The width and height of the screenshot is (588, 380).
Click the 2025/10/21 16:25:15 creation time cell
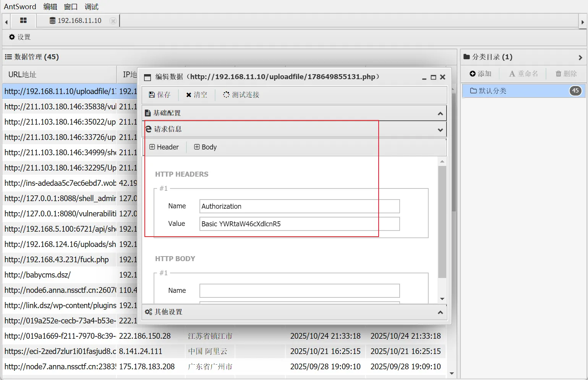tap(326, 351)
